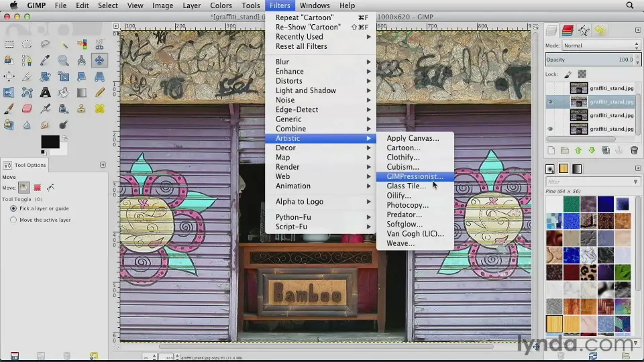Select 'Pick a layer or guide' radio
Screen dimensions: 644x362
click(x=13, y=208)
